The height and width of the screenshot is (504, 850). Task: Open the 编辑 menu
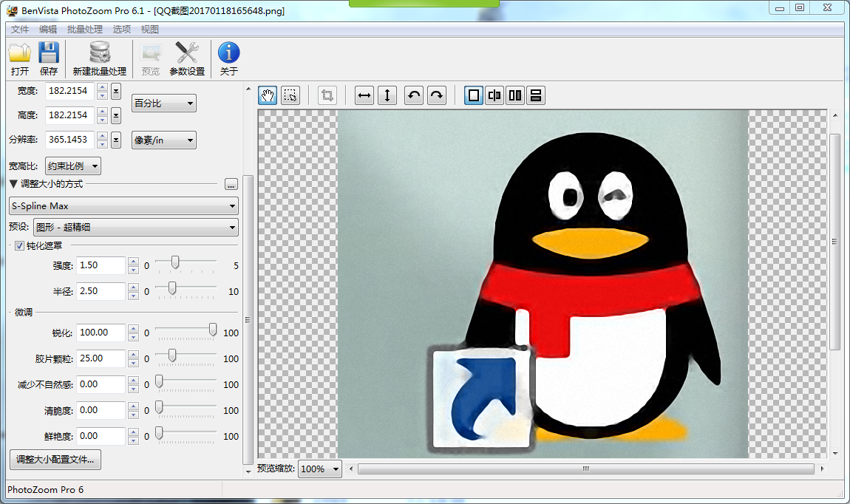coord(48,30)
